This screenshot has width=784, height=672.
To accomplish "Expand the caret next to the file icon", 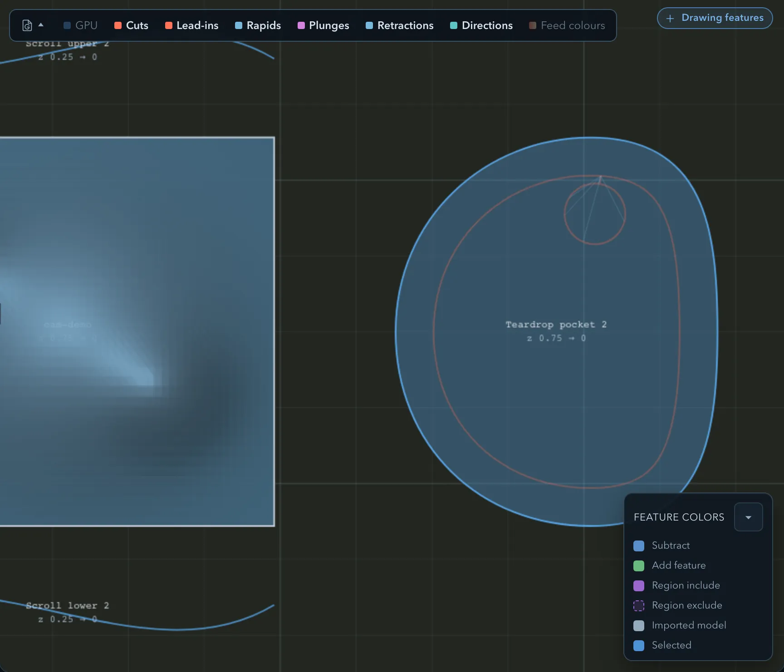I will [x=41, y=25].
